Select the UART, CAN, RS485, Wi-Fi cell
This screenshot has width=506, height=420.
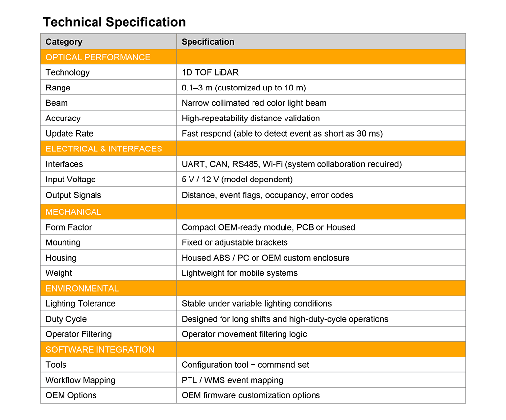291,164
